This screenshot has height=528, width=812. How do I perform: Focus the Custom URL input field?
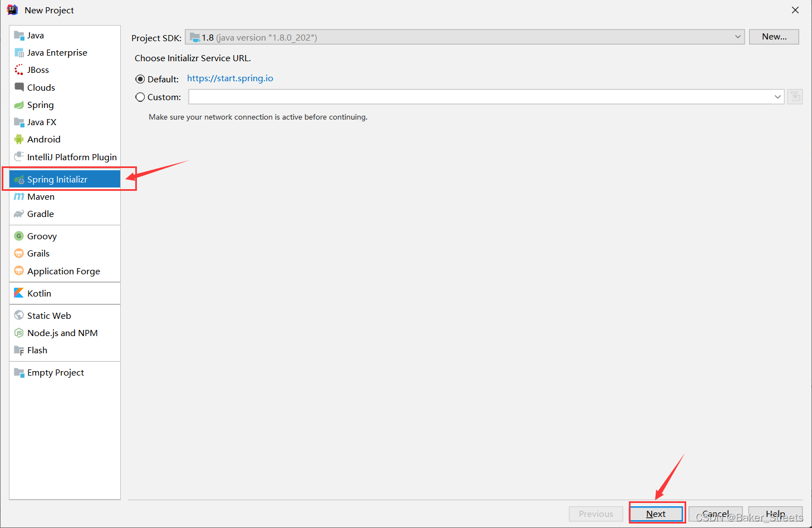[x=480, y=97]
